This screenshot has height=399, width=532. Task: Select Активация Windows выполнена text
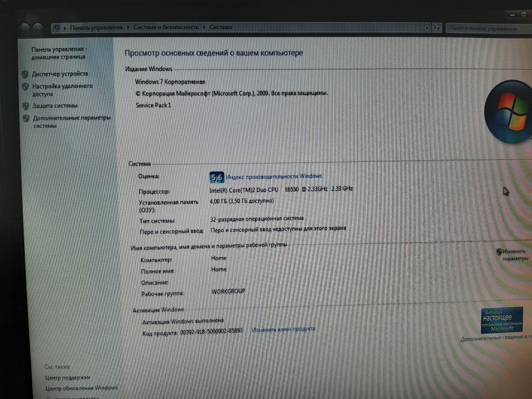[x=183, y=321]
